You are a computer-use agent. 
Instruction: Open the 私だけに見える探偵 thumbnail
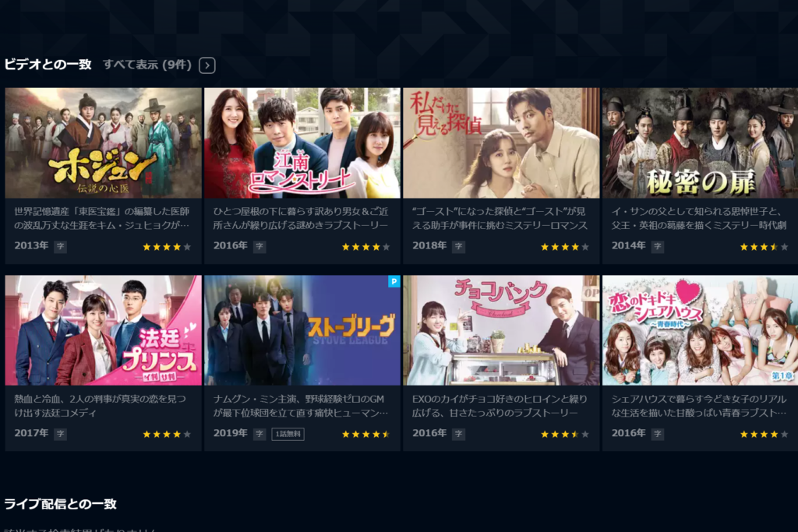click(501, 143)
